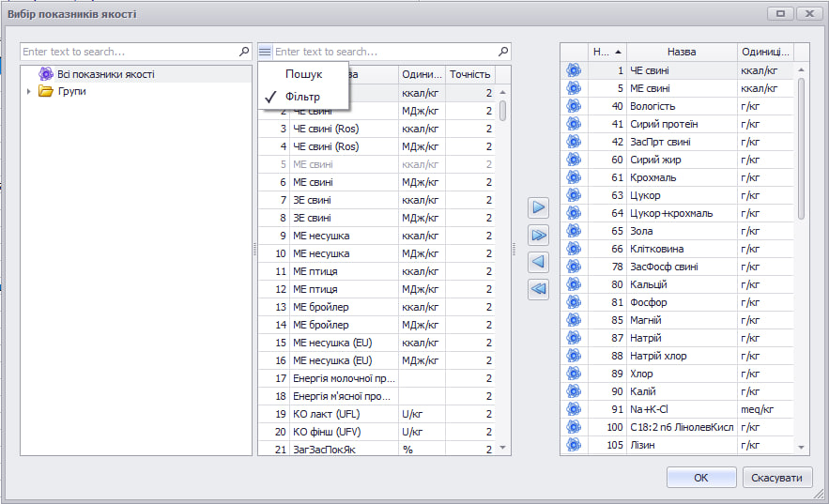The image size is (829, 504).
Task: Click the search magnifier in the tree panel
Action: pyautogui.click(x=244, y=52)
